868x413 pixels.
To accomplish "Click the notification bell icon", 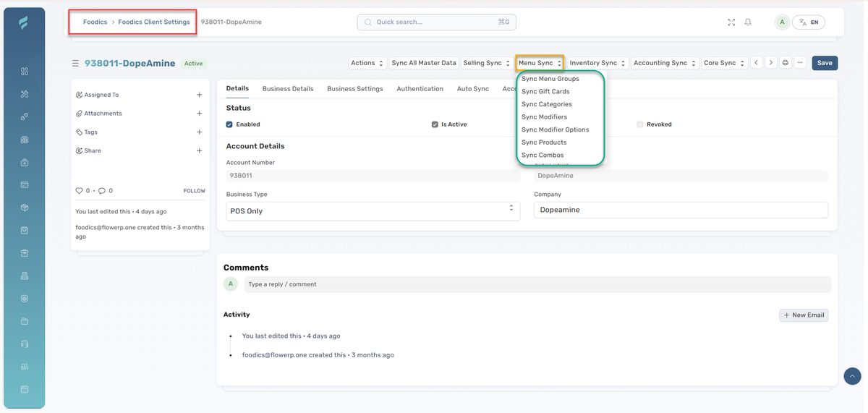I will click(x=748, y=22).
